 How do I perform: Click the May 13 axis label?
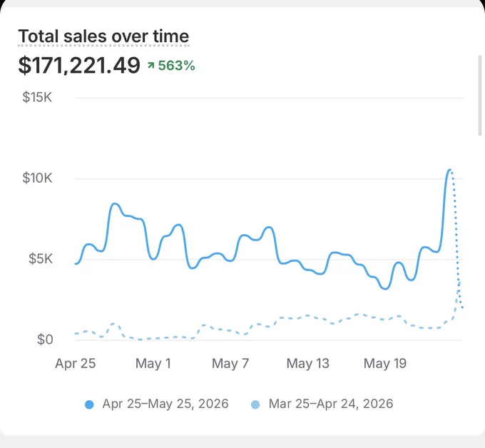pyautogui.click(x=308, y=363)
